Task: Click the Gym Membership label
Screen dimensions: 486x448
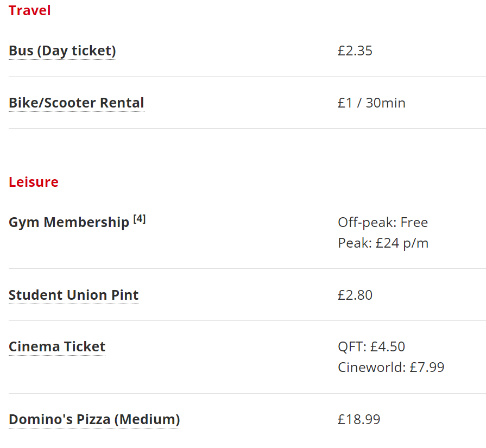Action: coord(69,223)
